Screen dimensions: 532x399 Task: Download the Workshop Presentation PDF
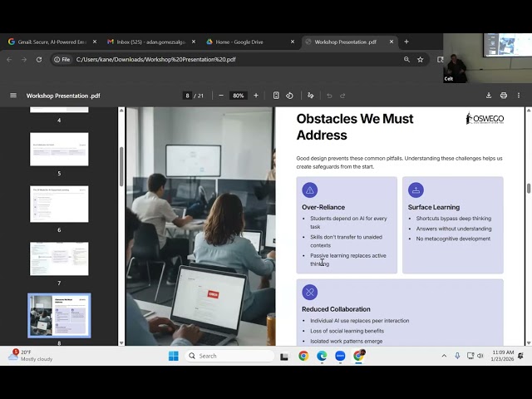(489, 96)
